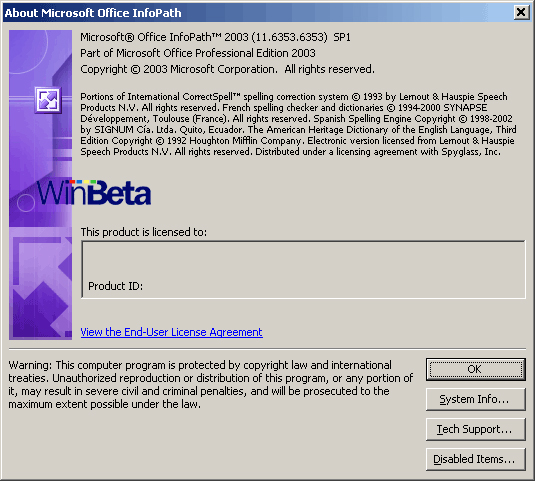The width and height of the screenshot is (535, 481).
Task: Click the copyright warning paragraph
Action: point(211,384)
